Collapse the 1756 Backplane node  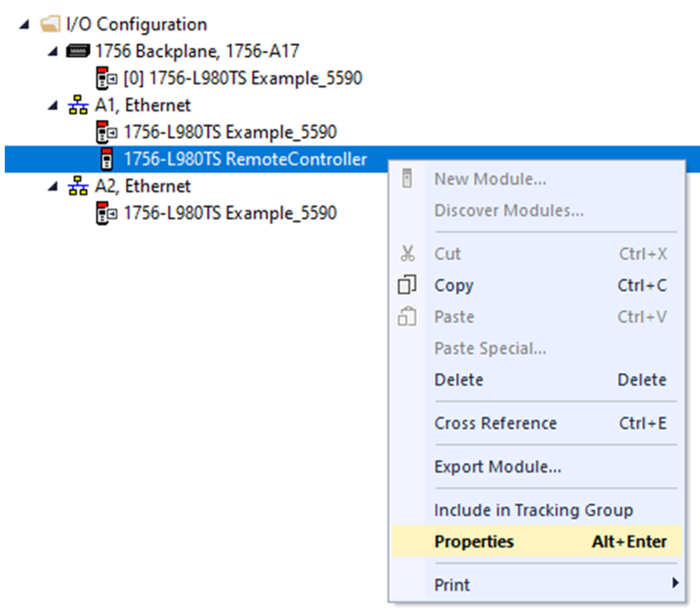53,52
